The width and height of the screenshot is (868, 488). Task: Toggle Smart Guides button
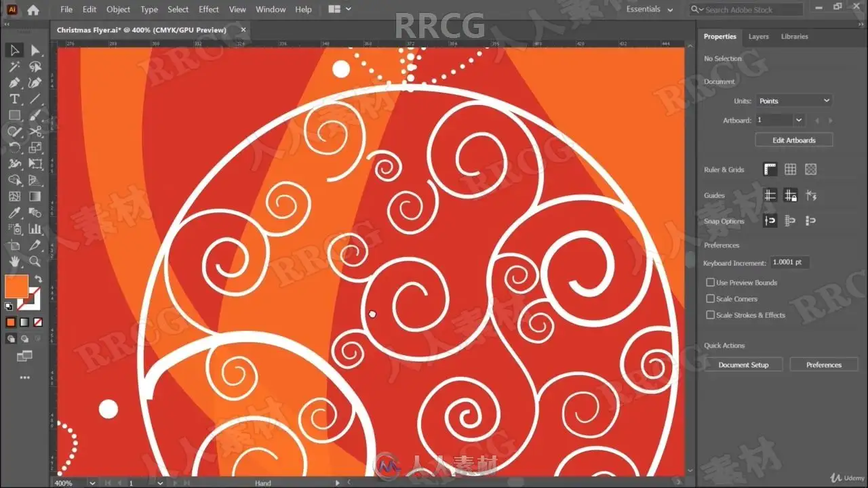(810, 195)
